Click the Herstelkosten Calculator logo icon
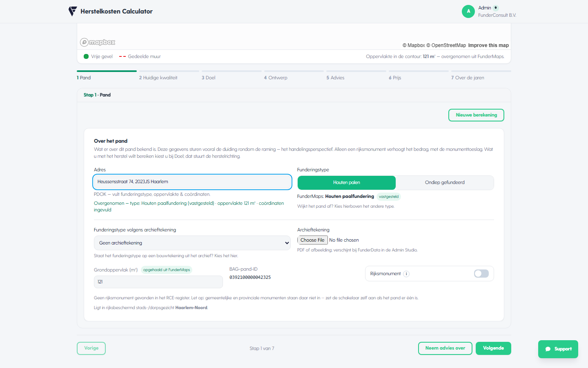 [x=73, y=11]
